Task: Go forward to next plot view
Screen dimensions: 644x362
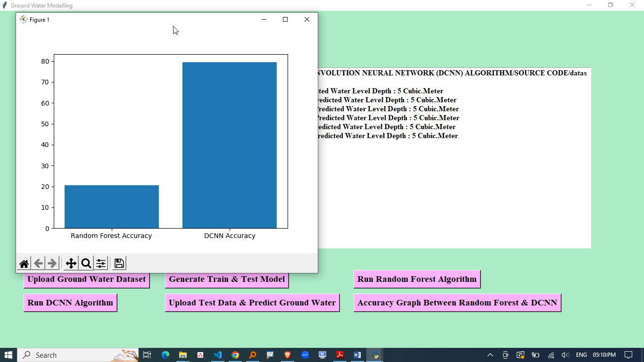Action: [52, 263]
